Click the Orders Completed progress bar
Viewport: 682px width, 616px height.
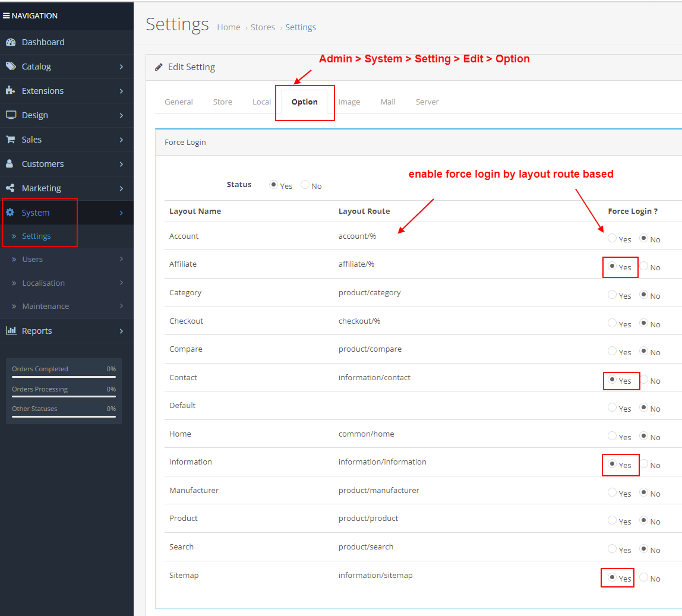click(x=62, y=376)
